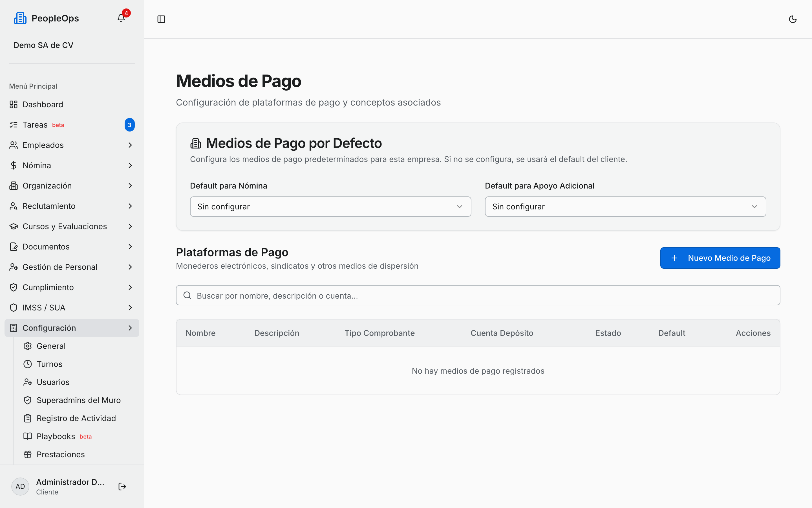This screenshot has width=812, height=508.
Task: Click the Registro de Actividad clipboard icon
Action: click(x=28, y=418)
